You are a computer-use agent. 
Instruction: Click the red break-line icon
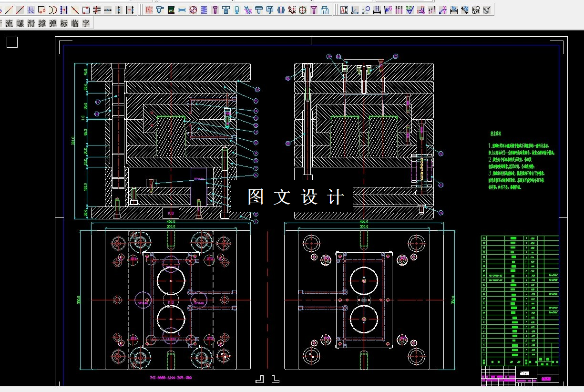click(x=96, y=10)
